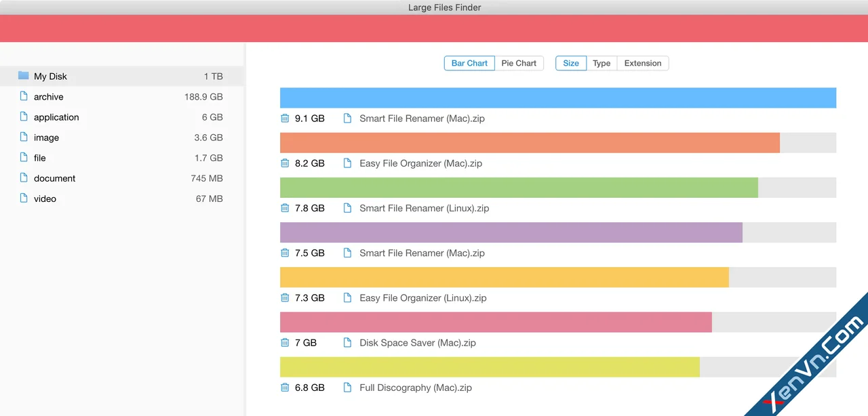Click file icon next to Full Discography (Mac).zip
The width and height of the screenshot is (868, 416).
click(x=348, y=388)
